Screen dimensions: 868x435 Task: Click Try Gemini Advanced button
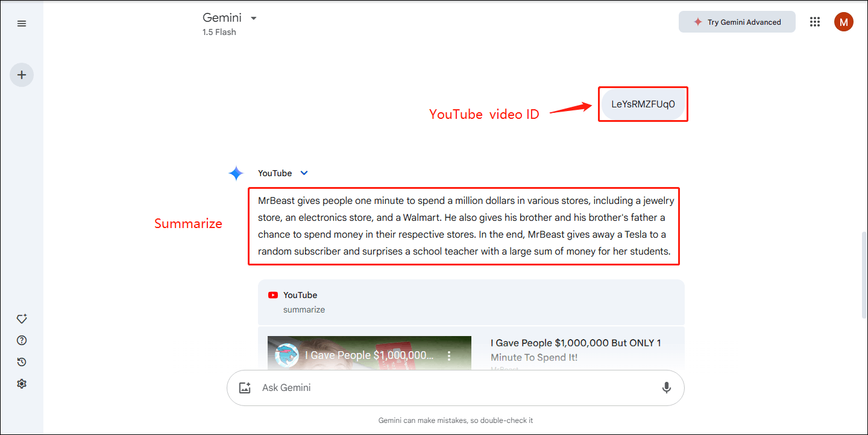point(737,22)
